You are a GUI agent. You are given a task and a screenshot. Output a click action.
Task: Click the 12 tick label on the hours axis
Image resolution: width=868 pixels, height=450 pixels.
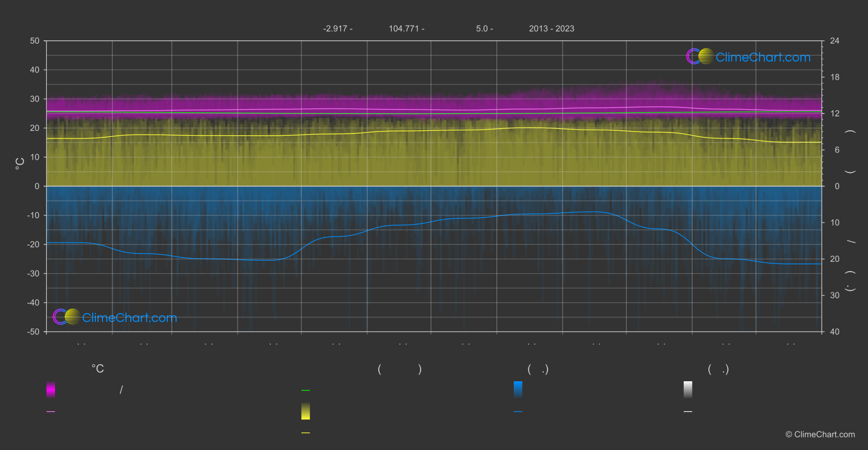coord(835,113)
